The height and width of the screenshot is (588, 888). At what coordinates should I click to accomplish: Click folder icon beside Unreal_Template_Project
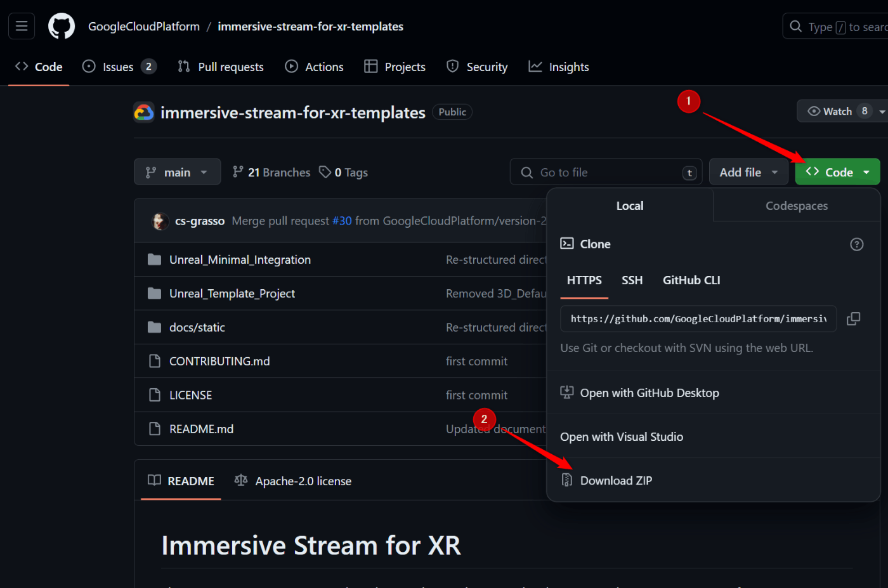pyautogui.click(x=154, y=293)
